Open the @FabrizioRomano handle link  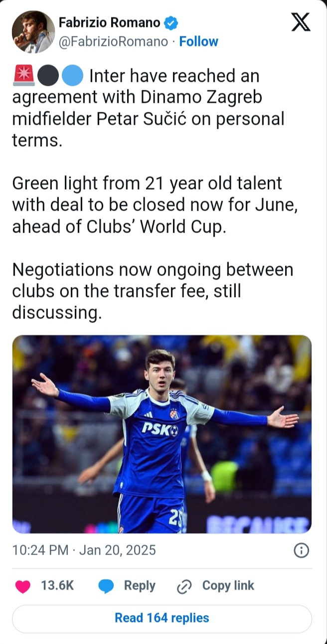113,42
